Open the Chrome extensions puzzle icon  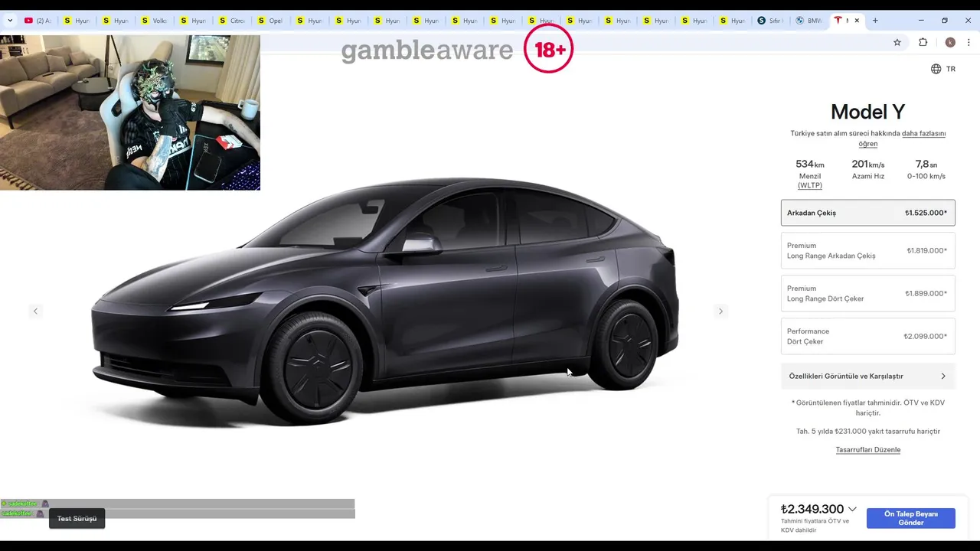(x=923, y=42)
